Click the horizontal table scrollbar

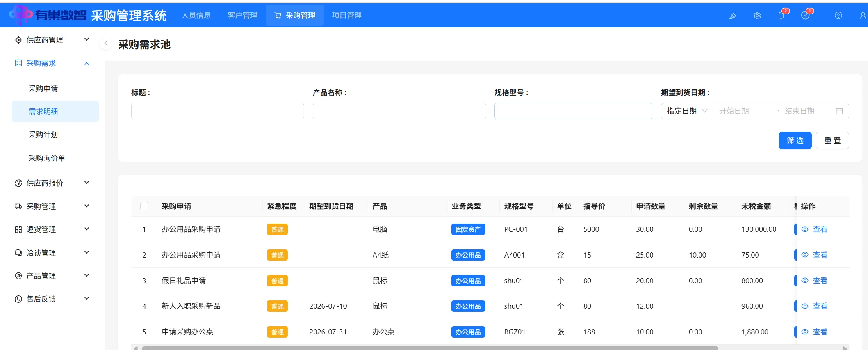[430, 348]
